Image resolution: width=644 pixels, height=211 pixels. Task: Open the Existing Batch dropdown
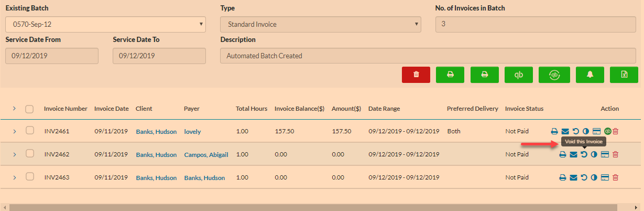pyautogui.click(x=105, y=24)
